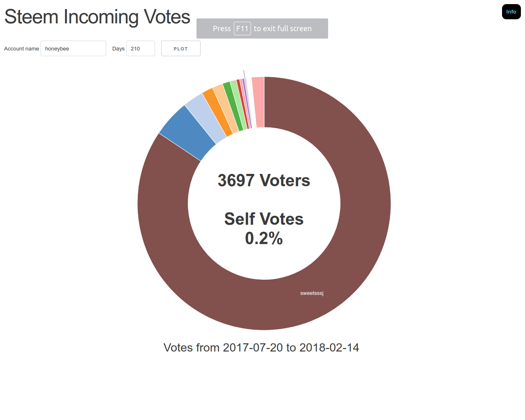Click the sweetsssj label on chart
Viewport: 525px width, 420px height.
coord(312,293)
